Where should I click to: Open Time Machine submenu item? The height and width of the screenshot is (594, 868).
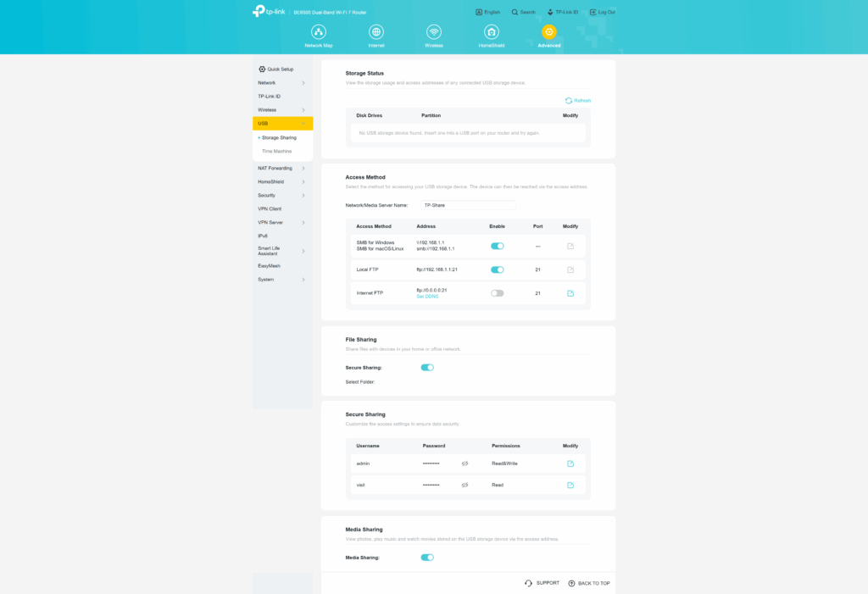point(277,151)
